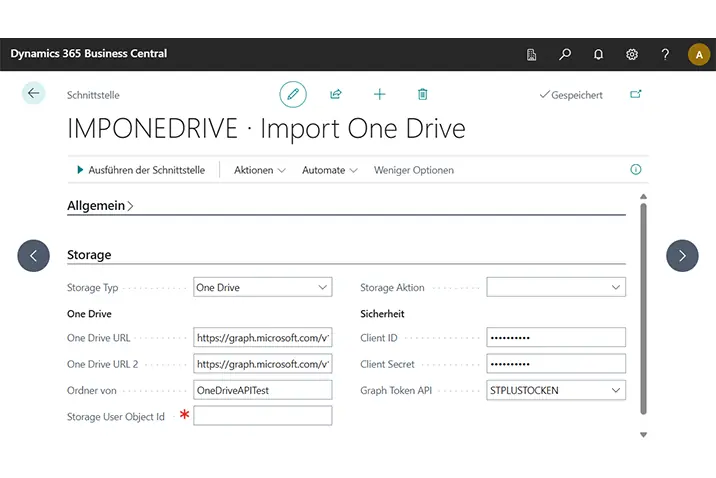Click the vertical scrollbar thumb
The image size is (716, 478).
click(x=643, y=309)
